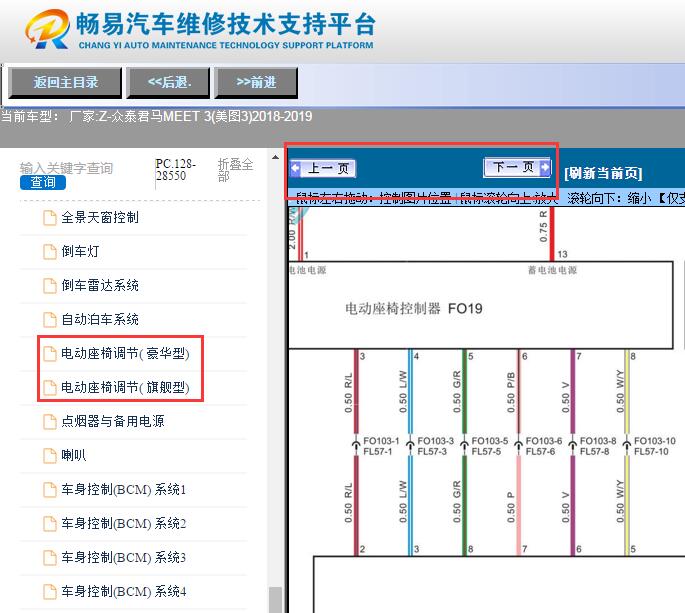This screenshot has height=613, width=685.
Task: Go to next page with 下一页
Action: 517,167
